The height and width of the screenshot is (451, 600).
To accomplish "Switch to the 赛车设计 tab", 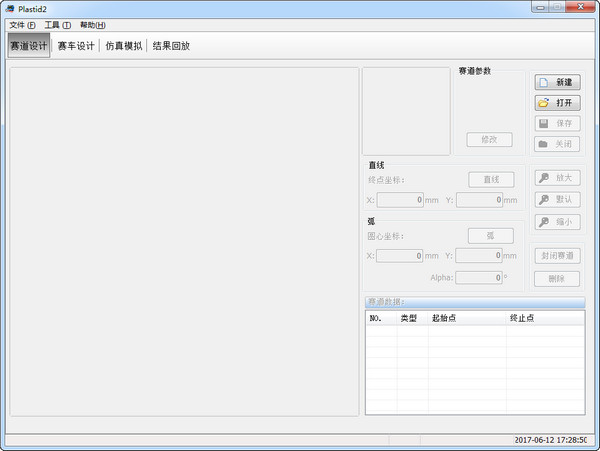I will click(x=76, y=46).
